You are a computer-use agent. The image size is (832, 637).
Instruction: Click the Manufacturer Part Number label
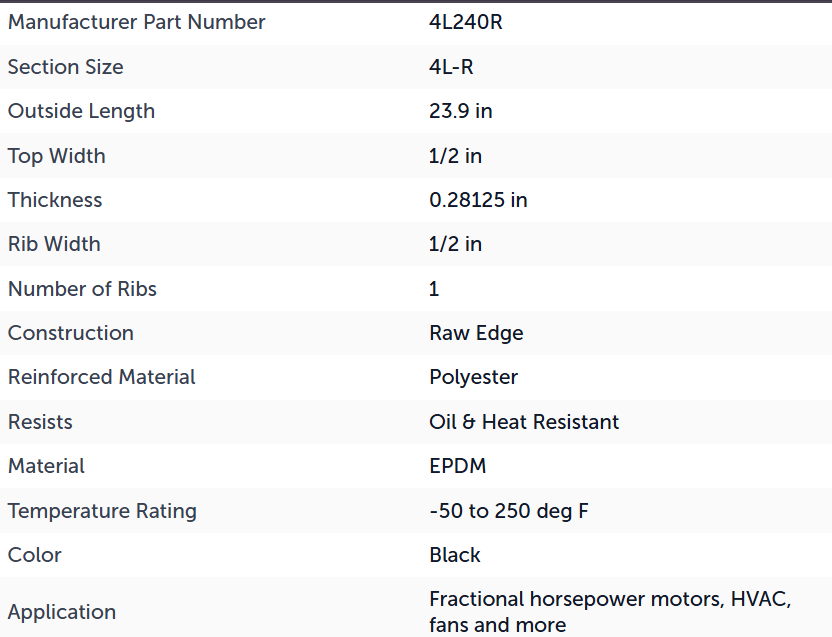136,22
